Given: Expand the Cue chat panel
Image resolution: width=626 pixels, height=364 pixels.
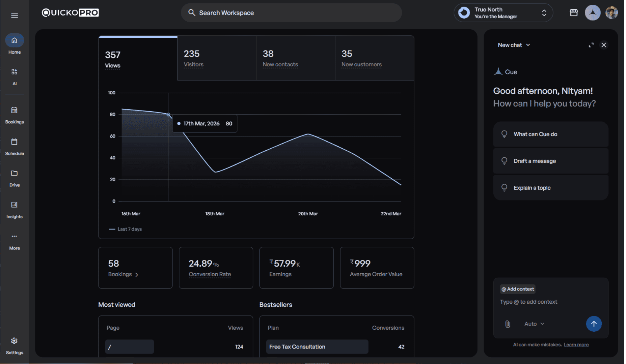Looking at the screenshot, I should (x=591, y=45).
